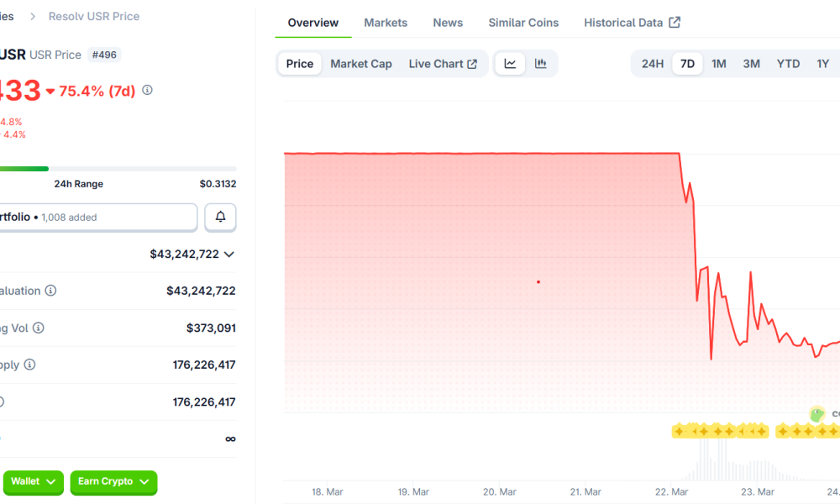
Task: Click info icon beside supply row
Action: [30, 365]
